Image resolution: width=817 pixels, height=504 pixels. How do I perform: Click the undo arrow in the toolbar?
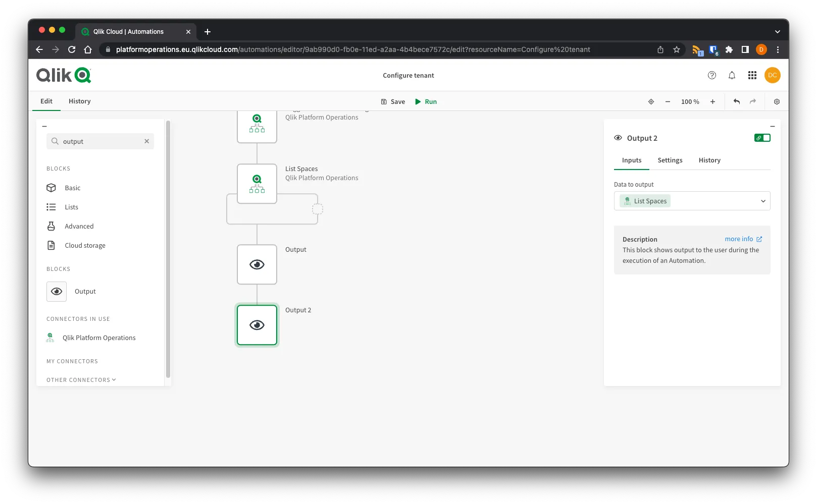[736, 101]
